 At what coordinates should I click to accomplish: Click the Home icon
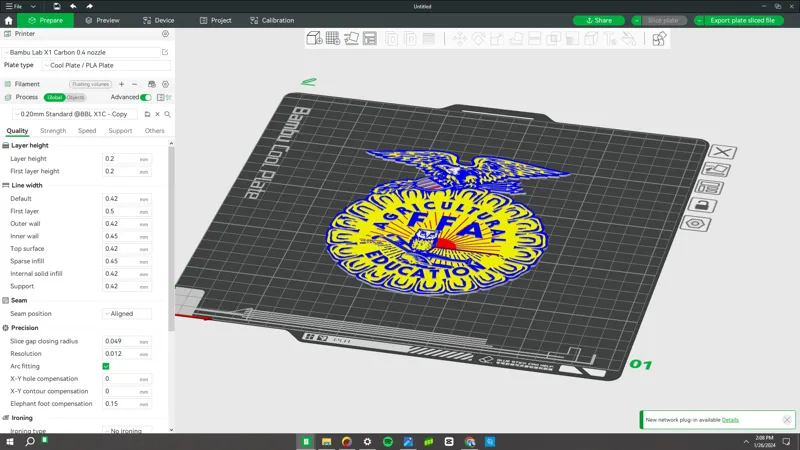(x=8, y=20)
